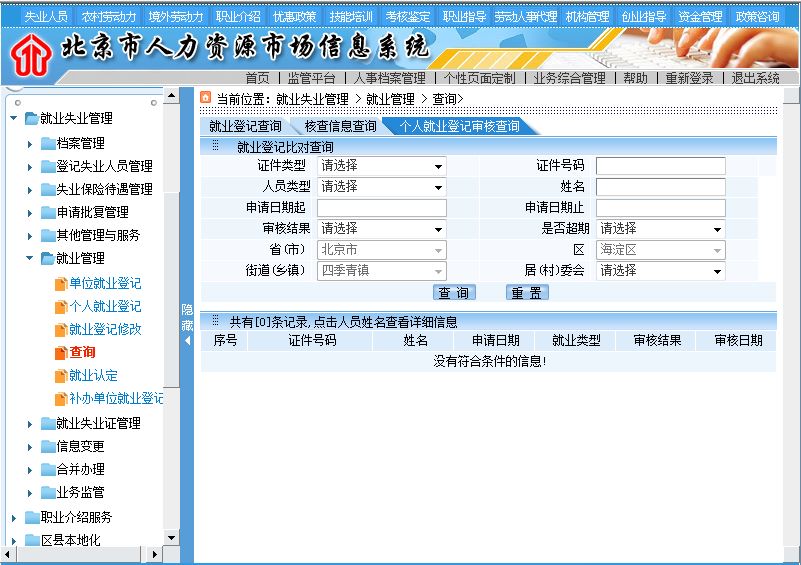Switch to the 就业登记查询 tab
This screenshot has width=801, height=565.
(x=245, y=126)
